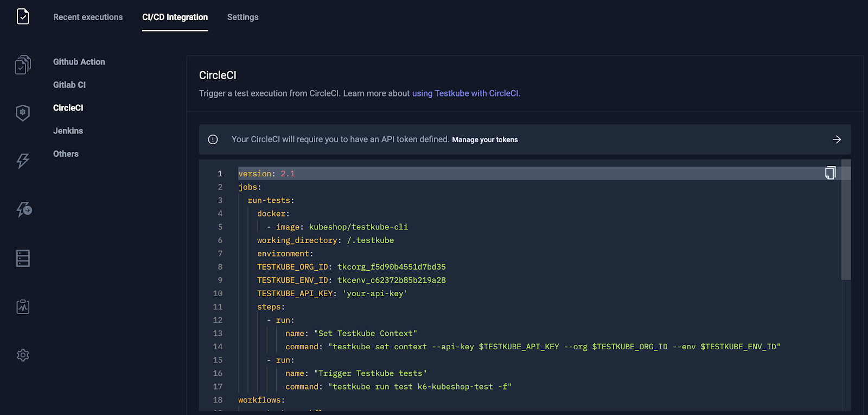The image size is (868, 415).
Task: Click the 'environment:' code line
Action: (x=285, y=253)
